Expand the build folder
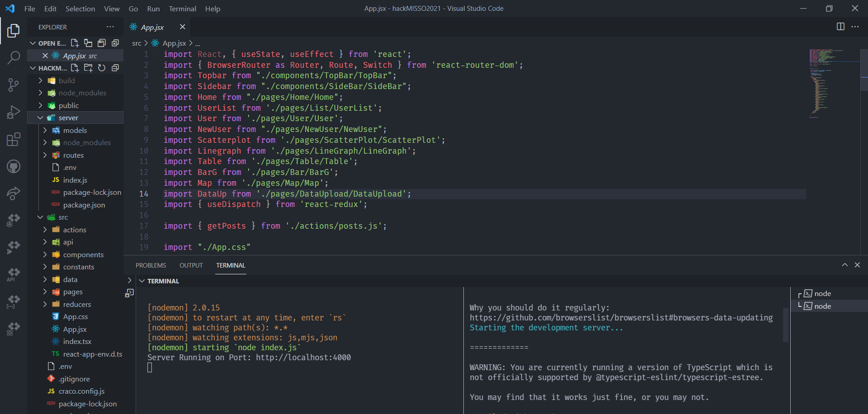Image resolution: width=868 pixels, height=414 pixels. pyautogui.click(x=40, y=80)
